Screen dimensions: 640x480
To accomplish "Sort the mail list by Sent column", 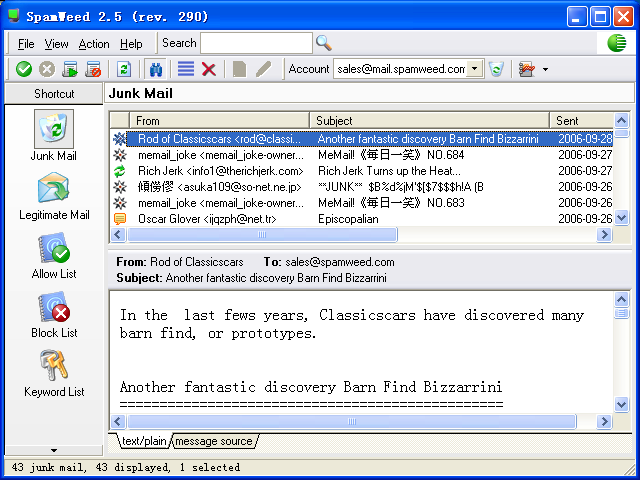I will [x=580, y=120].
